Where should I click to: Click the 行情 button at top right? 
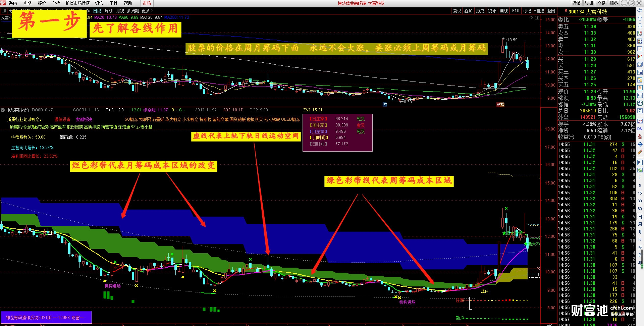click(577, 3)
